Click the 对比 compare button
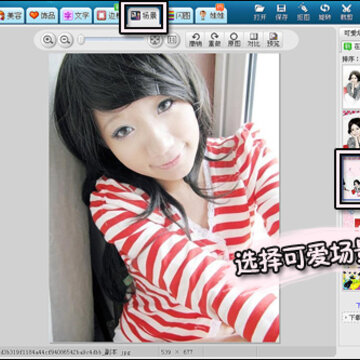Viewport: 360px width, 360px height. coord(254,40)
